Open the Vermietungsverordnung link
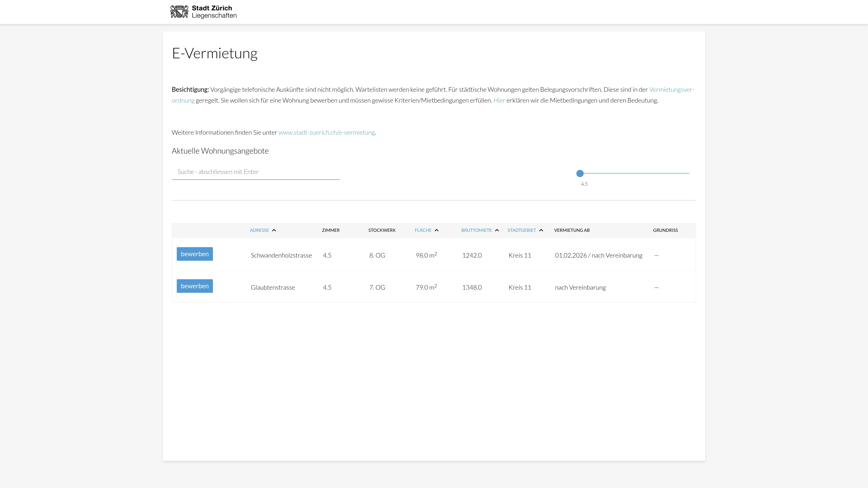Viewport: 868px width, 488px height. tap(671, 90)
